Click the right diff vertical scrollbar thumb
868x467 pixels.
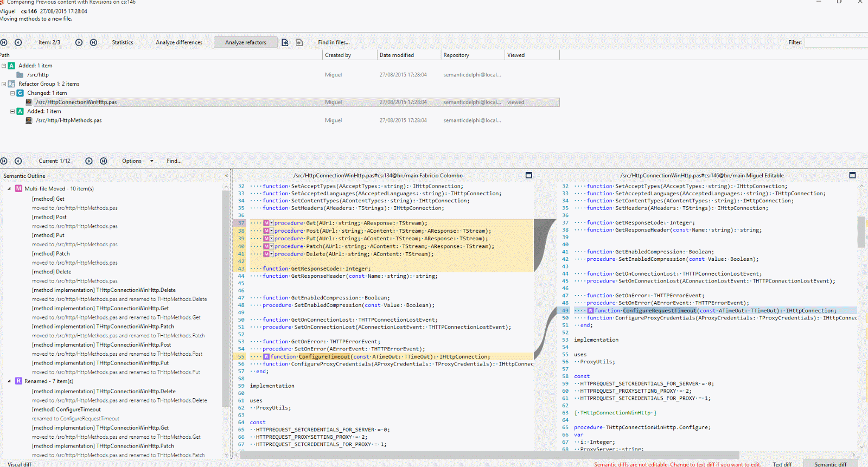[861, 232]
